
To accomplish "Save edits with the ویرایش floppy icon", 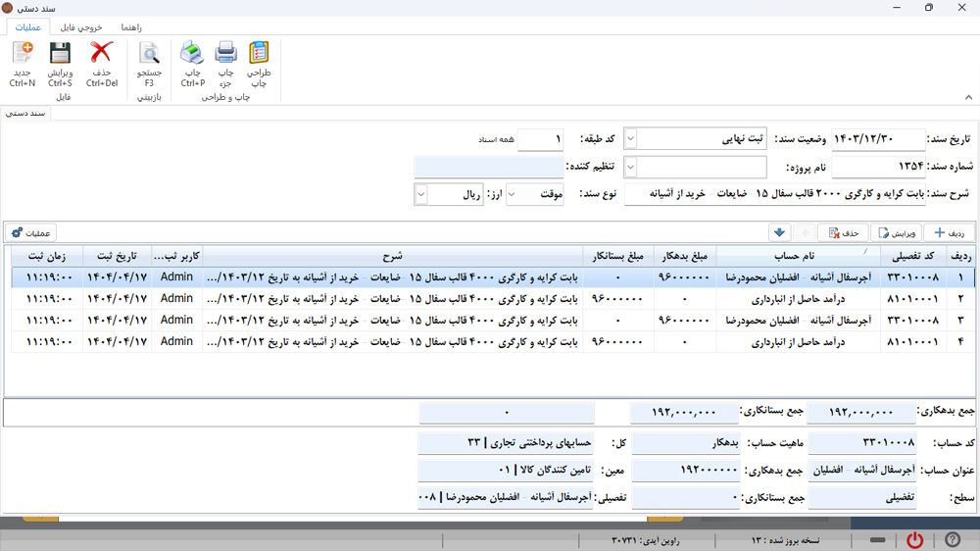I will click(60, 54).
